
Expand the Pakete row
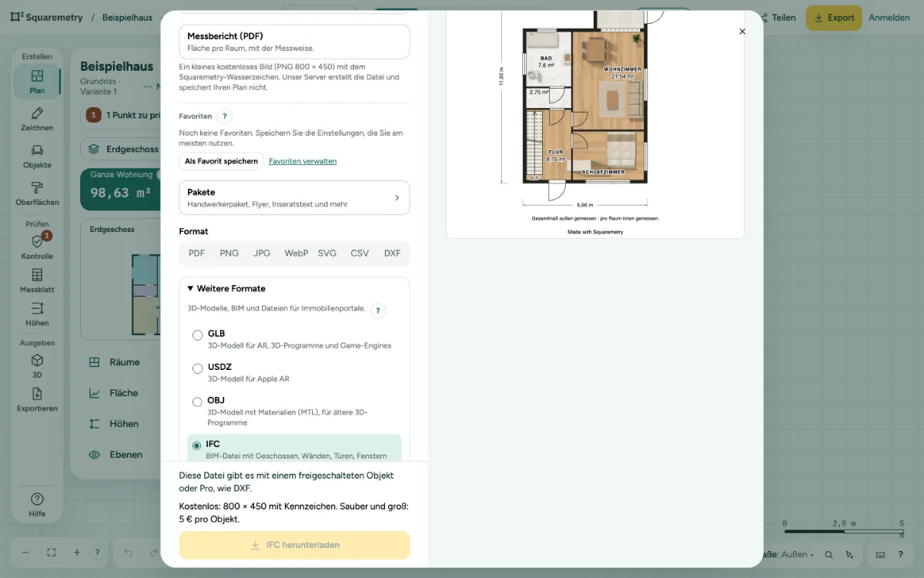[x=294, y=197]
